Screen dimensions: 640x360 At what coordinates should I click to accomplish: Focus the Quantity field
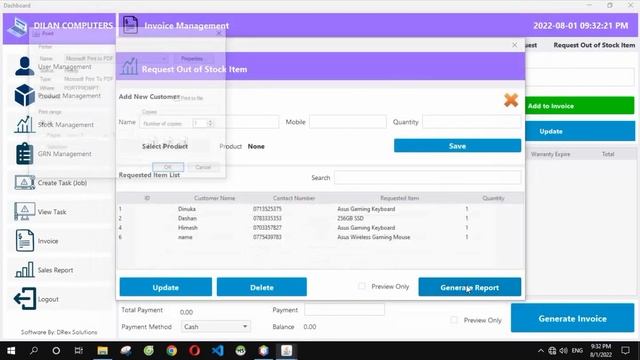472,122
